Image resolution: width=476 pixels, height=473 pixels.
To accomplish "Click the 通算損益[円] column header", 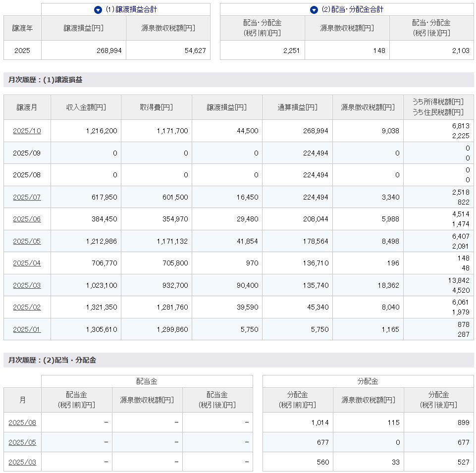I will [297, 107].
